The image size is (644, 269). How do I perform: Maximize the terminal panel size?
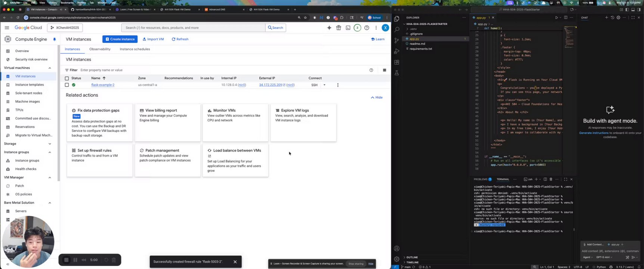pyautogui.click(x=566, y=179)
